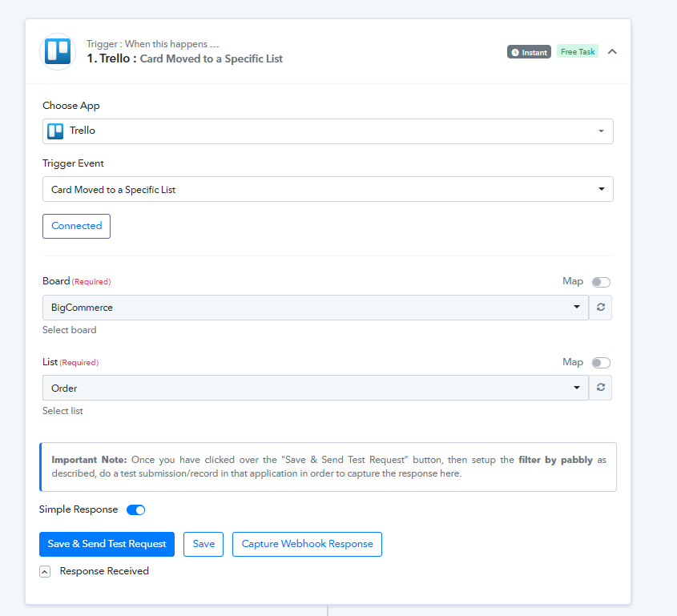The image size is (677, 616).
Task: Open the Choose App Trello dropdown
Action: pyautogui.click(x=328, y=131)
